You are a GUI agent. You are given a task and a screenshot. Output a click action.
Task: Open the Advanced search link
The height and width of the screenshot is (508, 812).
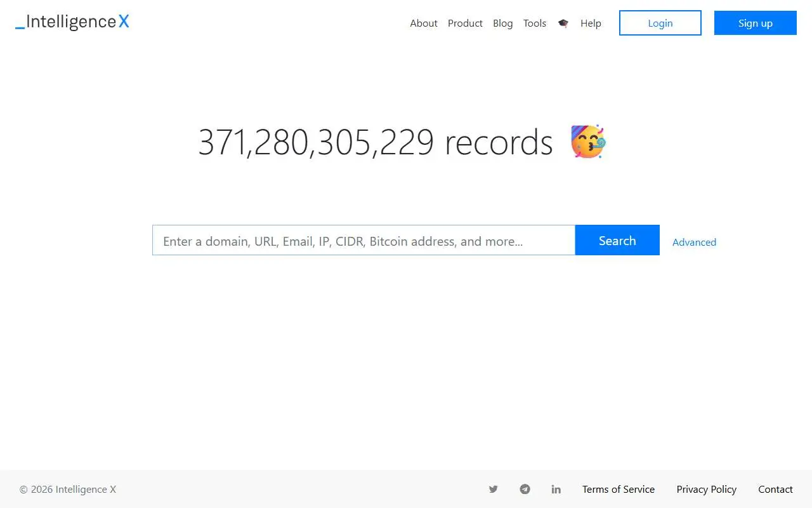[694, 242]
